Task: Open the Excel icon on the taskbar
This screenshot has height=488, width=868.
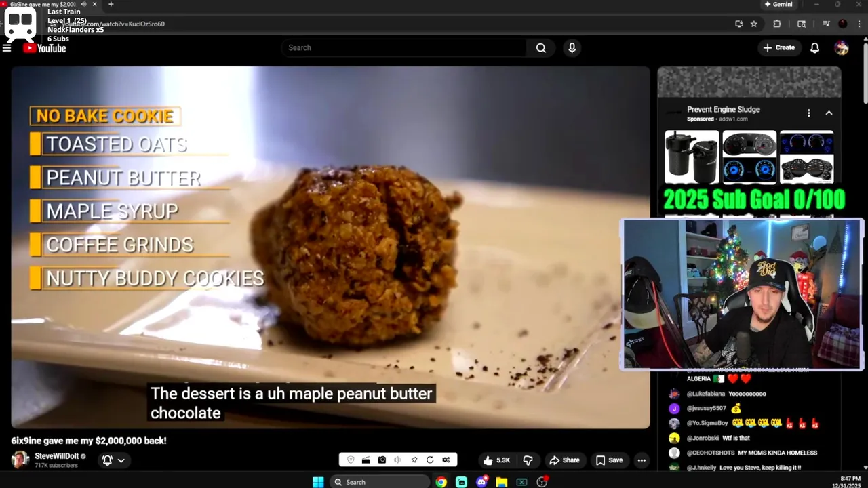Action: [521, 482]
